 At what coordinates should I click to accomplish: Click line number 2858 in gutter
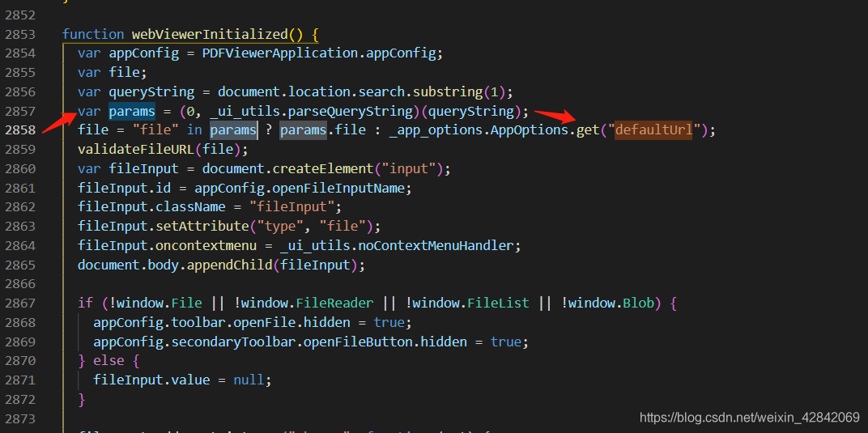(x=20, y=130)
